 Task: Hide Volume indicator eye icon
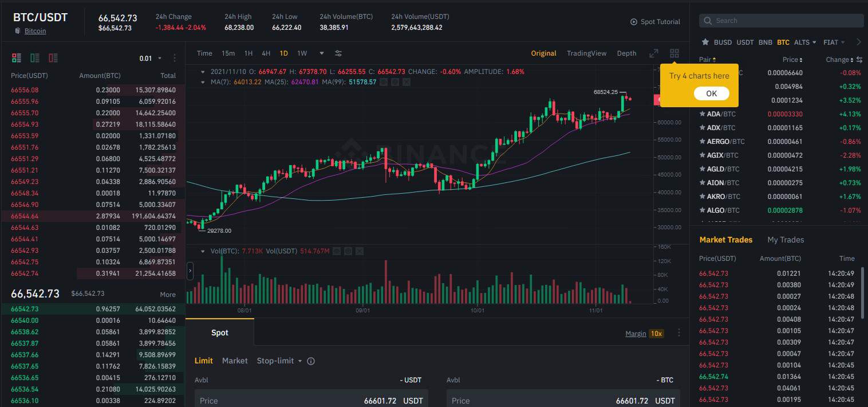pyautogui.click(x=337, y=251)
